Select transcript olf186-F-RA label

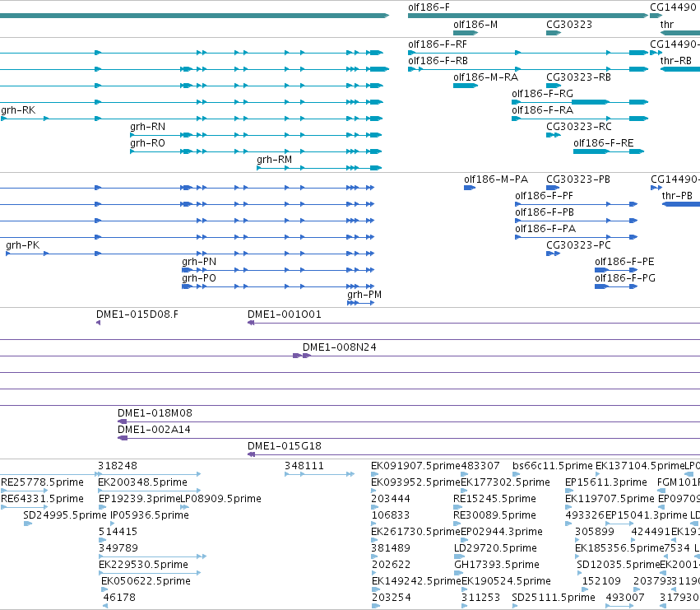(542, 110)
